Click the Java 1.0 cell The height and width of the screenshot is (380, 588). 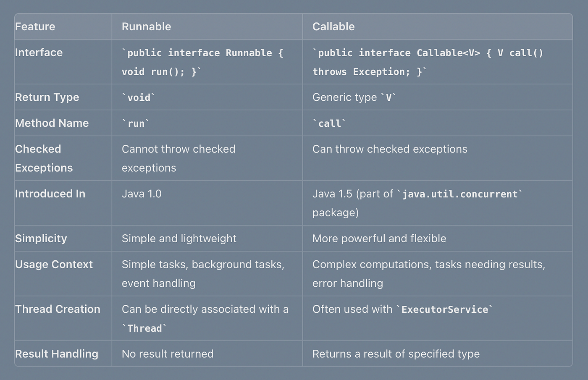pyautogui.click(x=142, y=194)
